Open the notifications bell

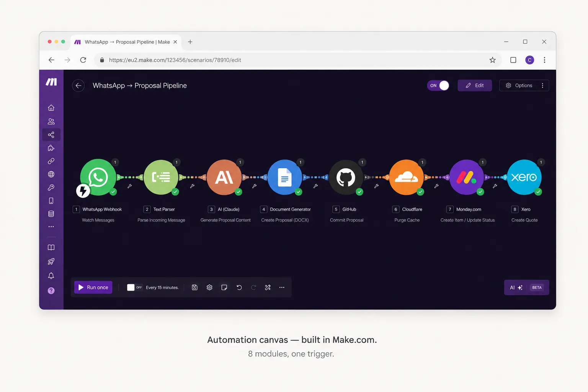coord(51,276)
